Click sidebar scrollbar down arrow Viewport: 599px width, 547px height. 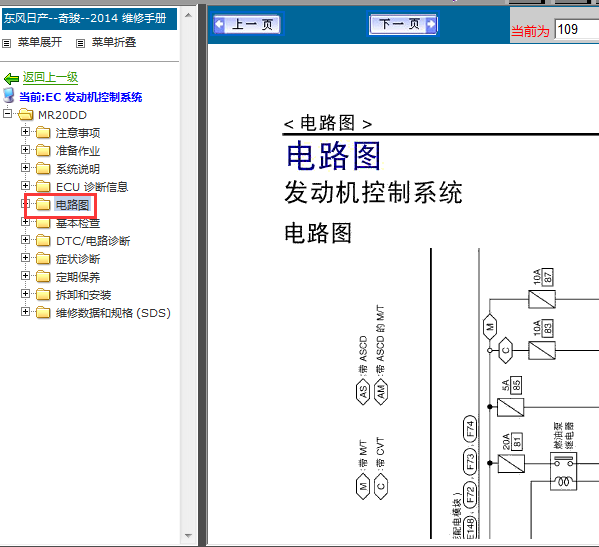(x=188, y=536)
